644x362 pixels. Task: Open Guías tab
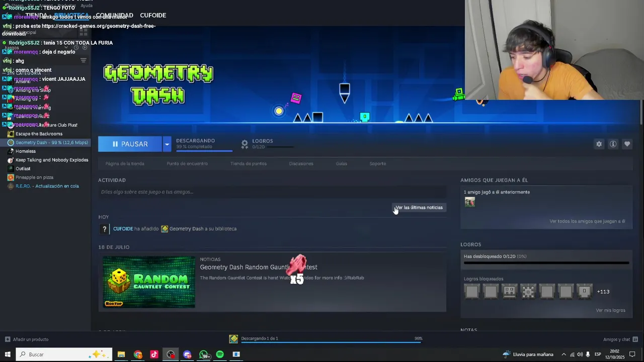pos(342,163)
